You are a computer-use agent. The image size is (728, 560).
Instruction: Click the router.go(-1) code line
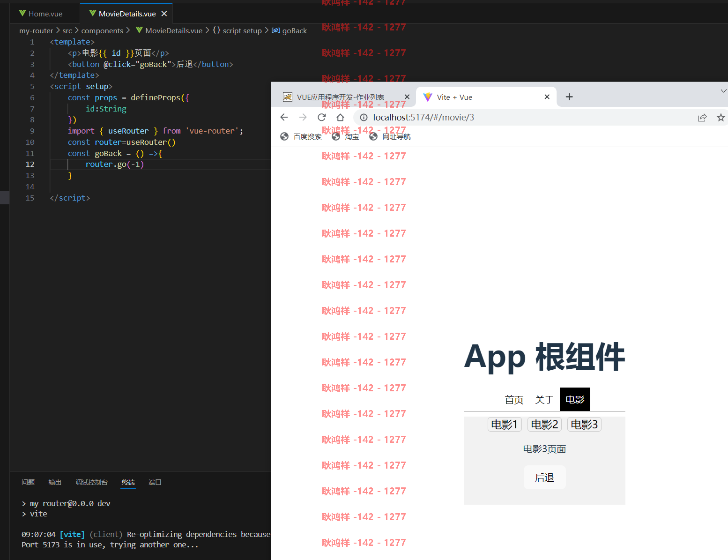[x=115, y=164]
